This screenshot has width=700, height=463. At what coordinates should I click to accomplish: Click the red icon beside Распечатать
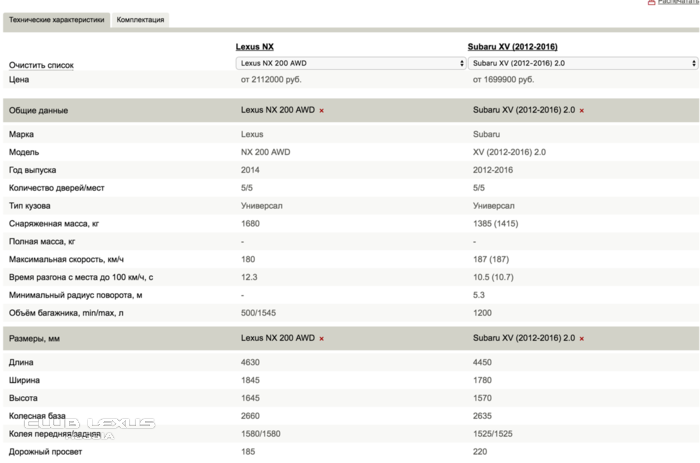(651, 3)
